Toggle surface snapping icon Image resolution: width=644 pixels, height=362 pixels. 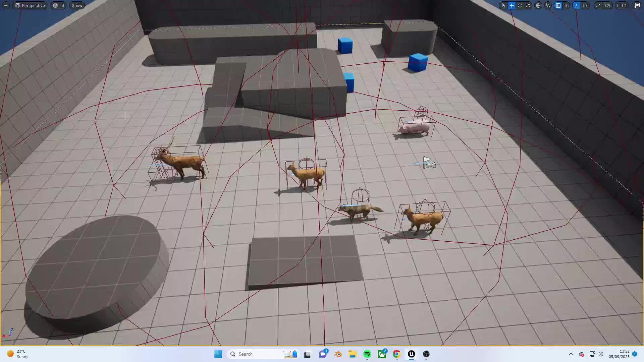click(x=548, y=5)
